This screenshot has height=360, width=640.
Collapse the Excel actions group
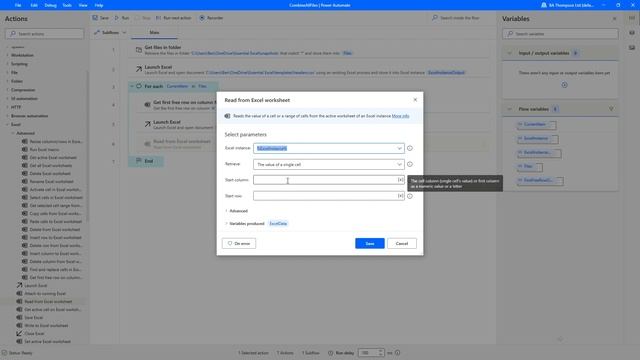click(7, 124)
